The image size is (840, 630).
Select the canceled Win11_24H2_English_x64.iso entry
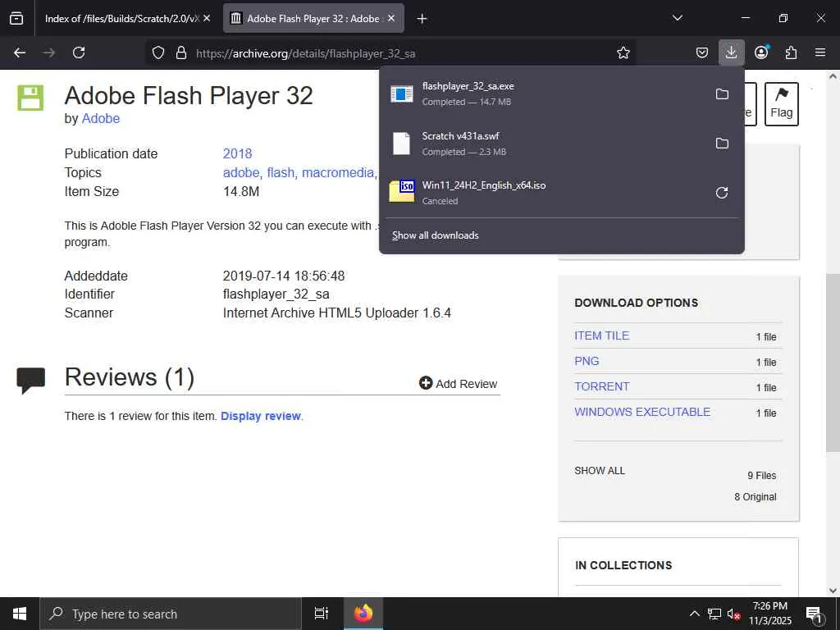546,193
